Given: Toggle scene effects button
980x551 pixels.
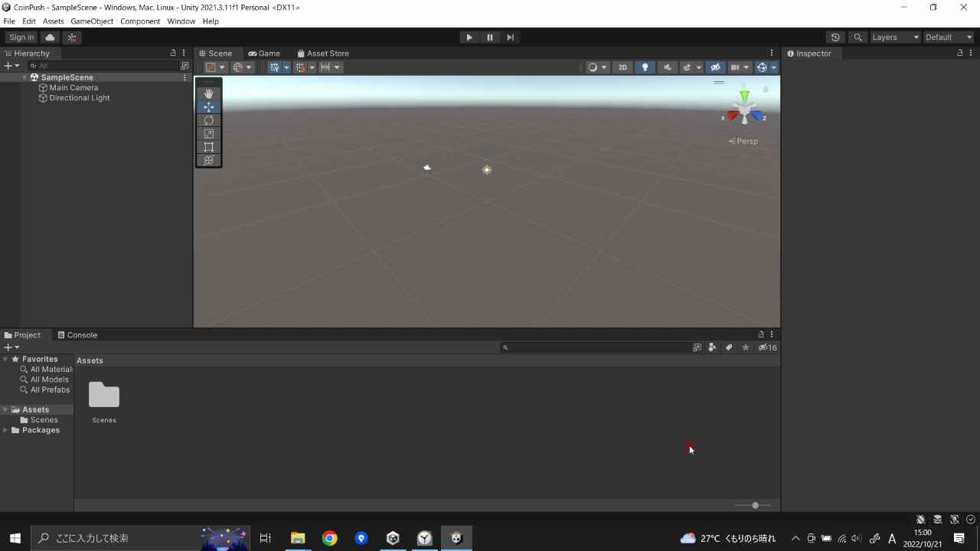Looking at the screenshot, I should click(688, 67).
